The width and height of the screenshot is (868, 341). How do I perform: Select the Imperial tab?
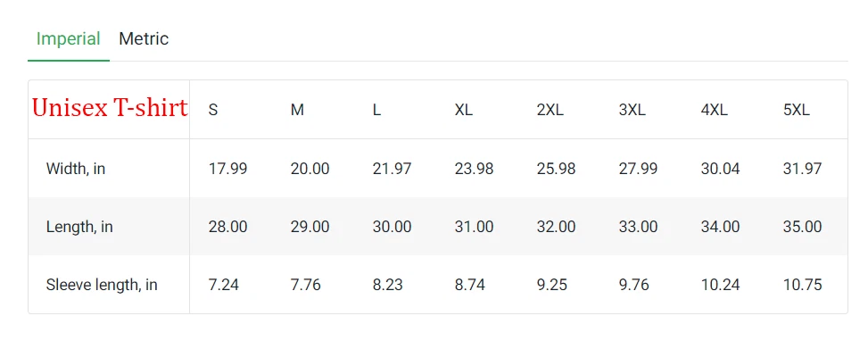click(68, 38)
